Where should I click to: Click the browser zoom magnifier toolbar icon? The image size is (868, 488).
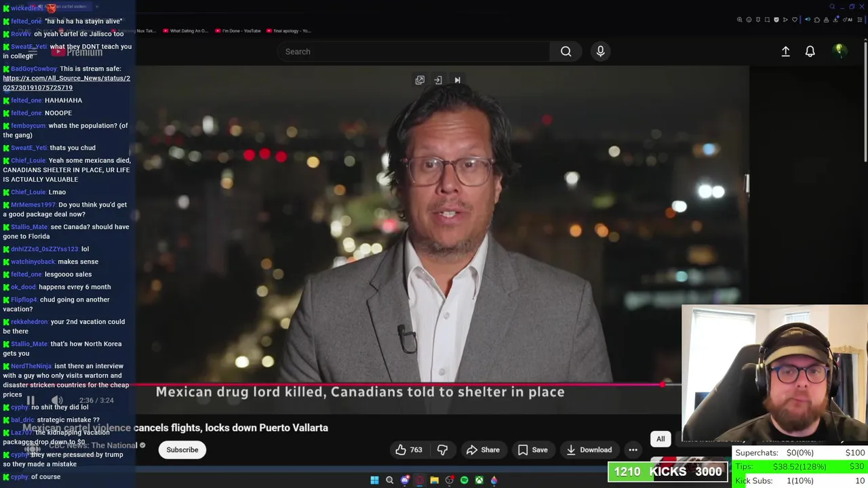(x=739, y=20)
